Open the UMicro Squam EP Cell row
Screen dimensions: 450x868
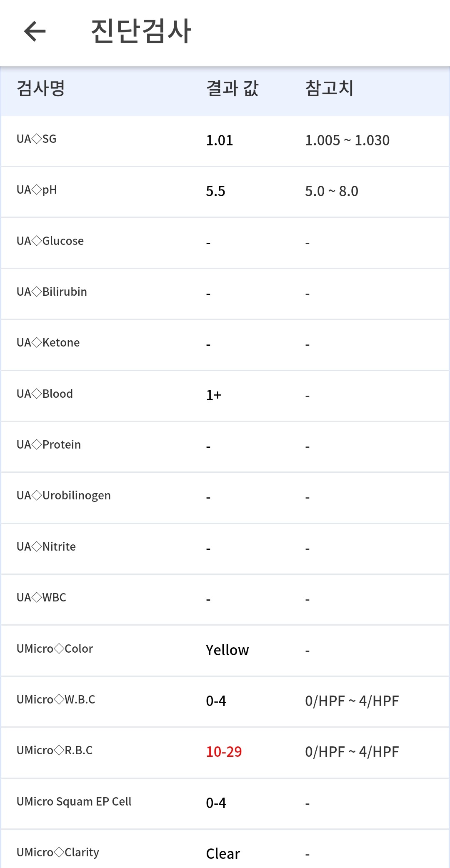(x=225, y=804)
